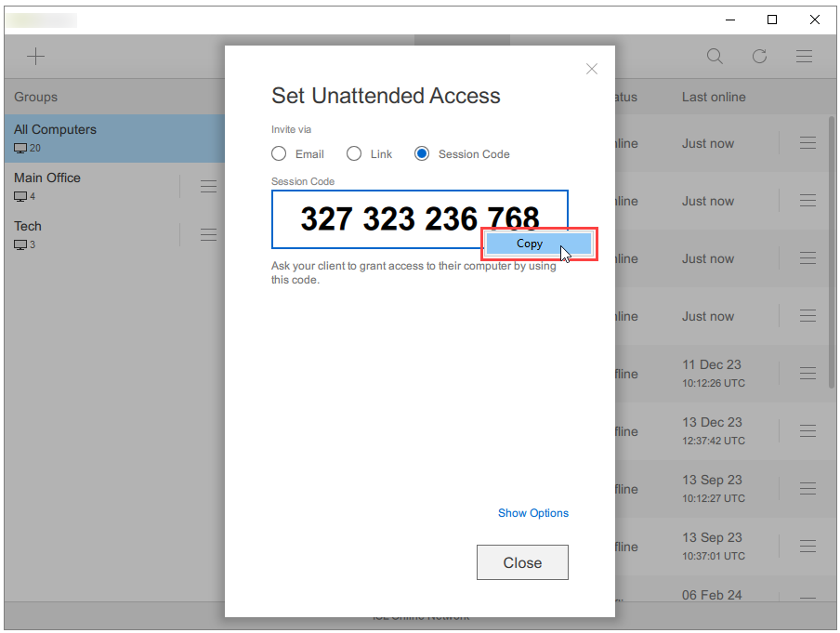
Task: Open the options menu beside Main Office group
Action: [x=208, y=186]
